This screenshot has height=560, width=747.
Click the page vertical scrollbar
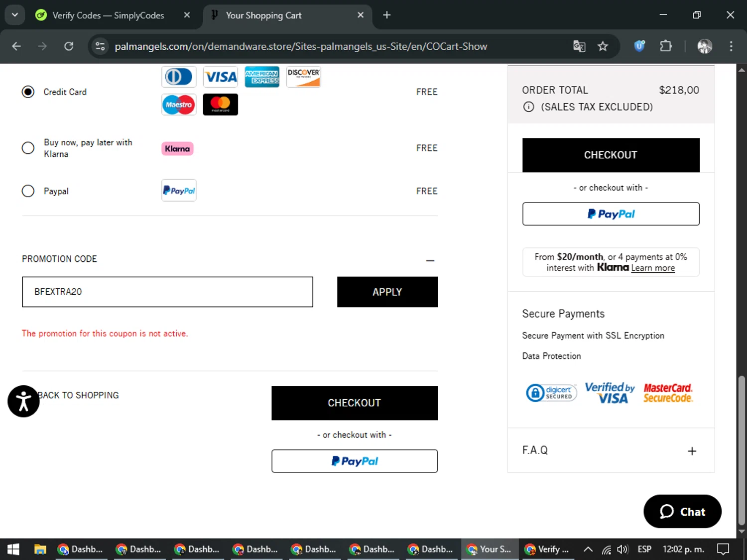[742, 451]
